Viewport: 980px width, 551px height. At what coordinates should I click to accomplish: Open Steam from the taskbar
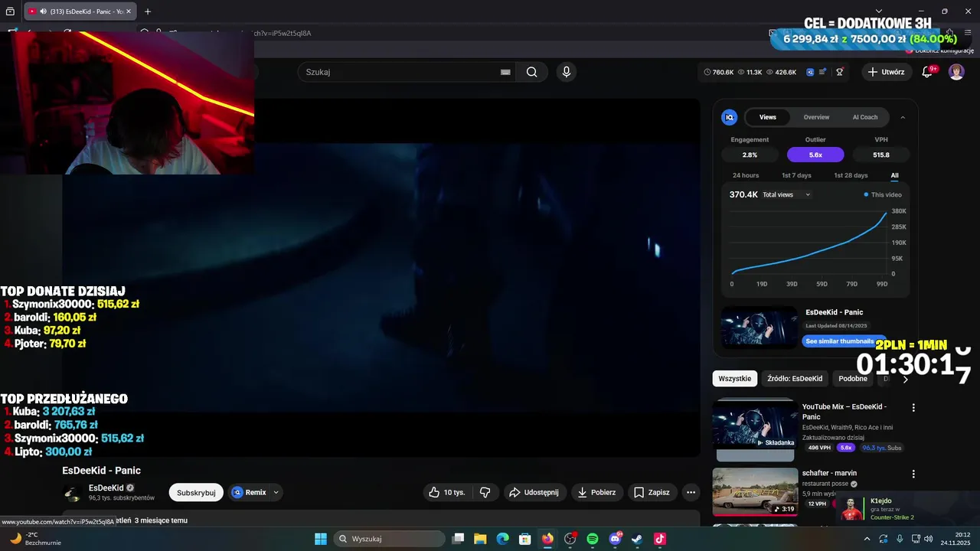coord(637,539)
